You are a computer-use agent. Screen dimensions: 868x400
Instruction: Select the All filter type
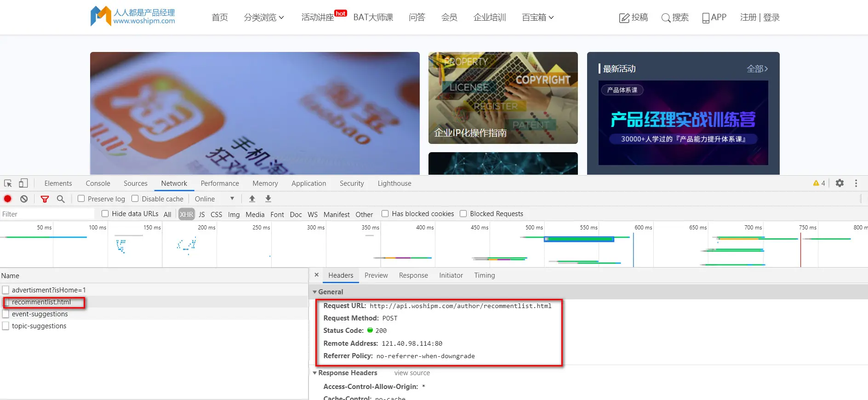[167, 214]
